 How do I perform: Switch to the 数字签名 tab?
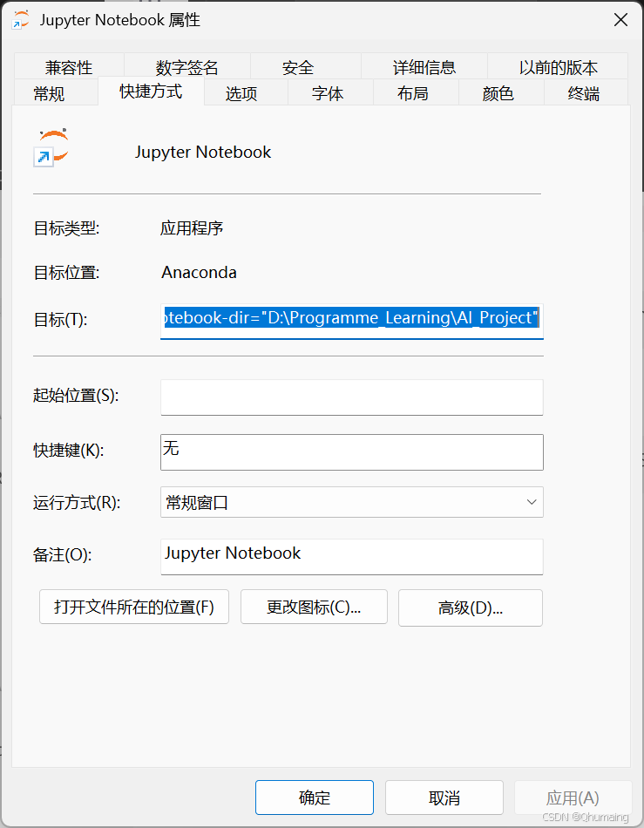[x=186, y=67]
